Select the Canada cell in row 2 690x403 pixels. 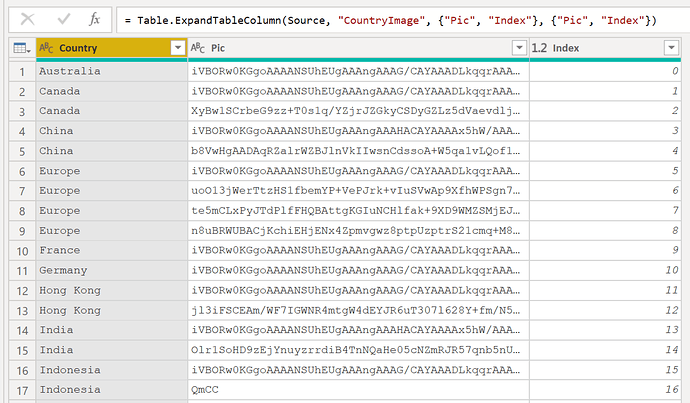coord(112,91)
